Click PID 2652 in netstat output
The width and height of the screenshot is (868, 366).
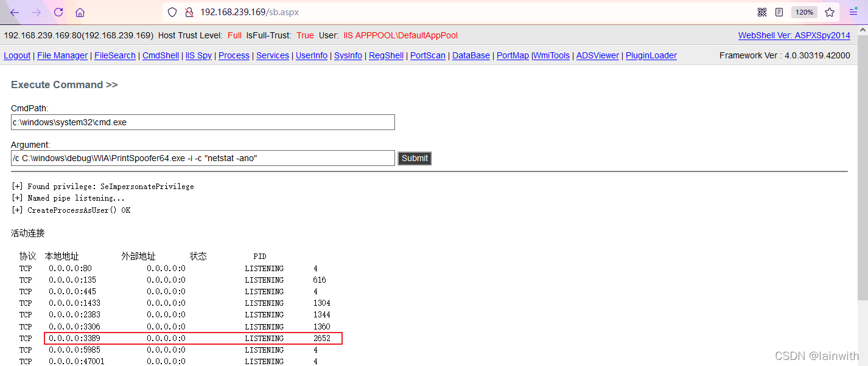pos(322,338)
